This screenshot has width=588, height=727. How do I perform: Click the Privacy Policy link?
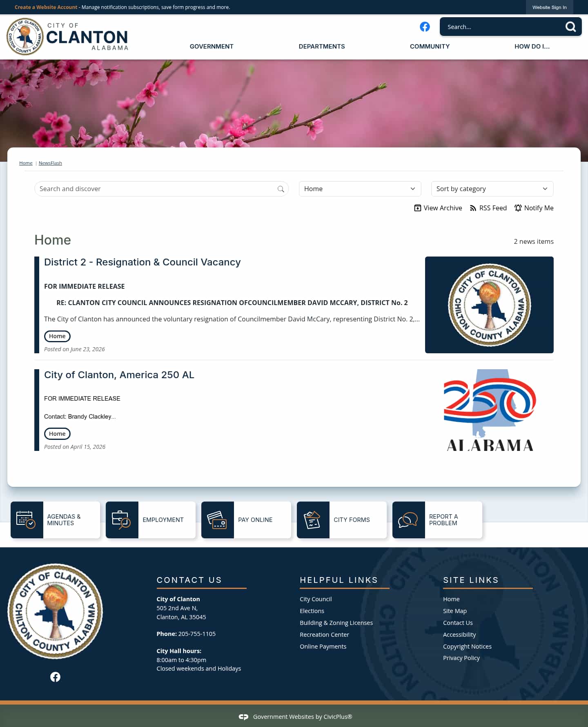461,658
